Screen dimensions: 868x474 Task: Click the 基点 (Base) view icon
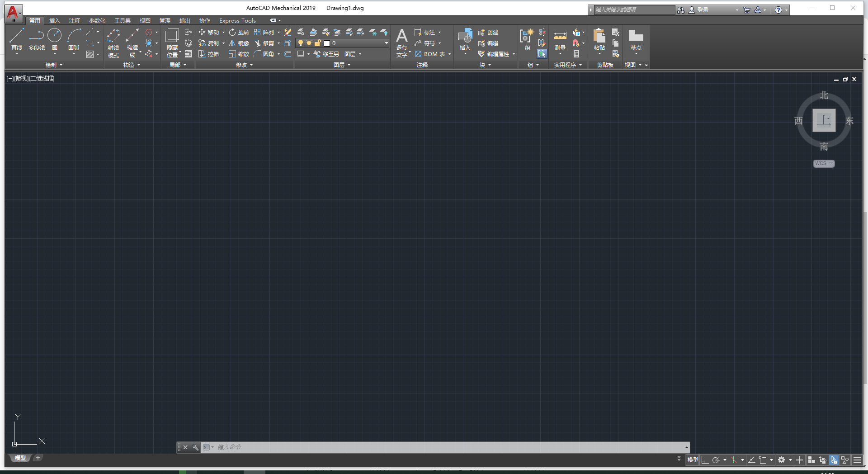click(636, 35)
